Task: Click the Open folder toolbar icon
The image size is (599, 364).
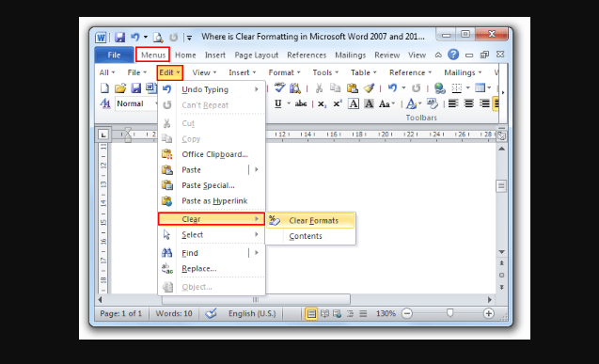Action: click(120, 88)
